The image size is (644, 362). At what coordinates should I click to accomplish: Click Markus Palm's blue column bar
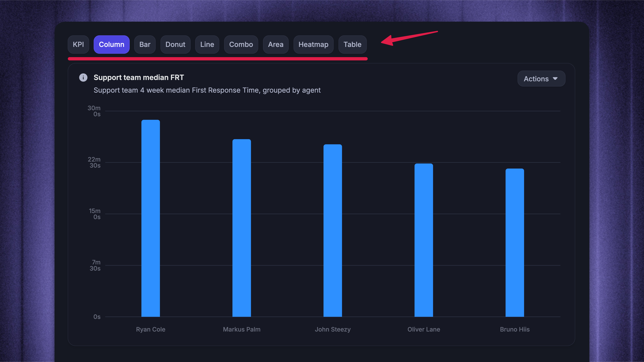(241, 228)
